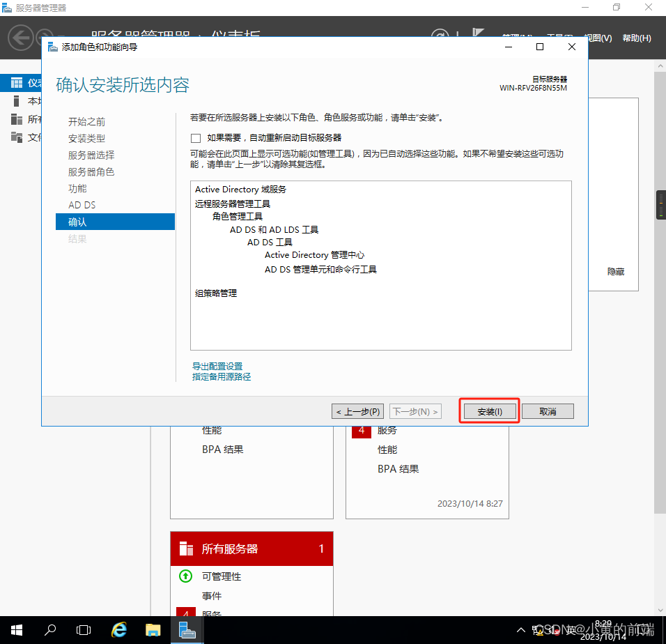This screenshot has height=644, width=666.
Task: Open 视图(V) menu in Server Manager
Action: coord(598,38)
